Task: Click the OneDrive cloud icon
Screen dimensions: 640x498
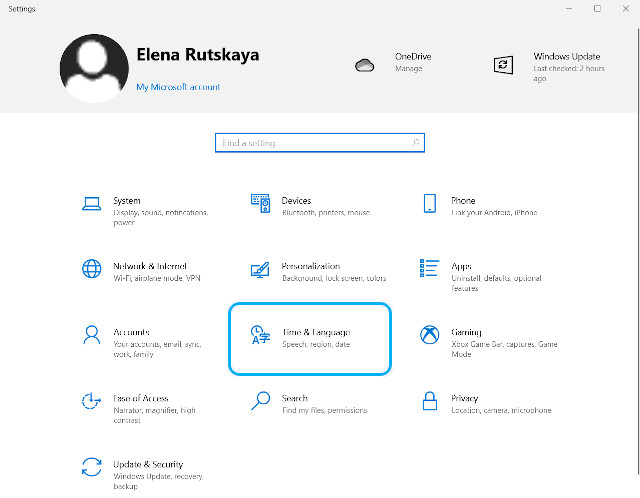Action: click(x=364, y=65)
